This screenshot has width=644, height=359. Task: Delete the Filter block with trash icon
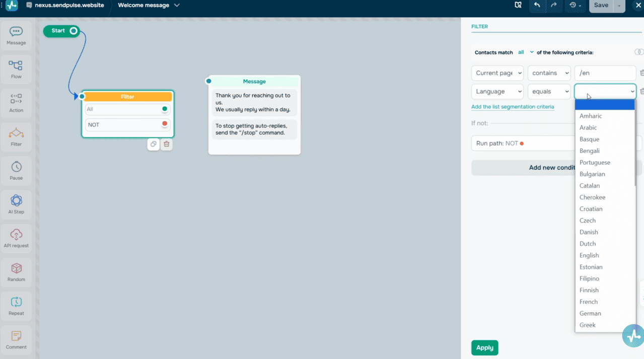pos(167,144)
